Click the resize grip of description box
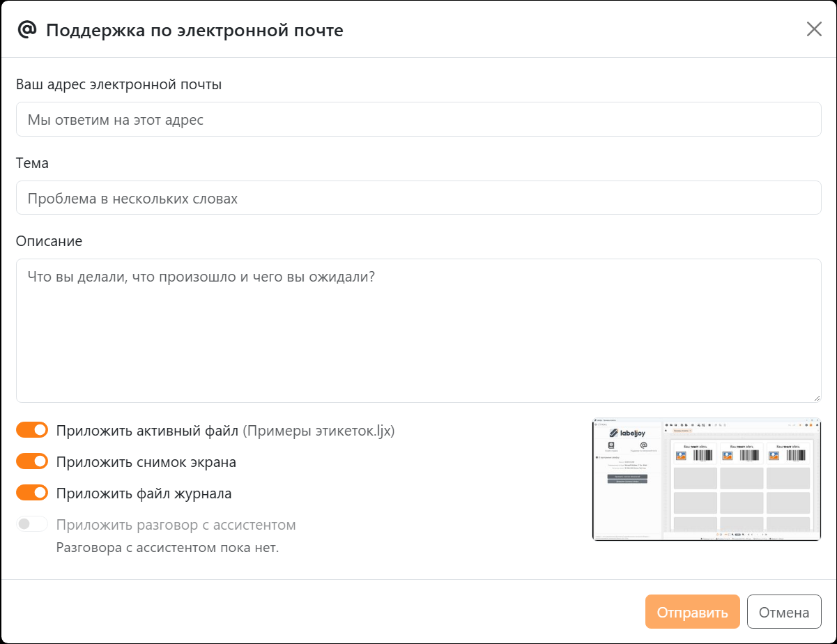Viewport: 837px width, 644px height. click(816, 397)
